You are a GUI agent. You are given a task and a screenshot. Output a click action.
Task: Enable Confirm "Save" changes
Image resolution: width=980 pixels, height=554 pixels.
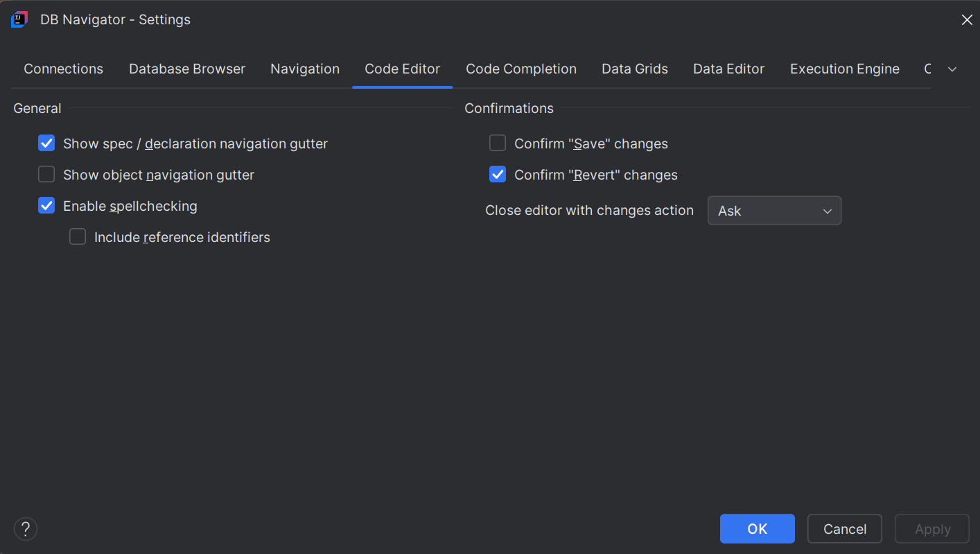pyautogui.click(x=497, y=143)
